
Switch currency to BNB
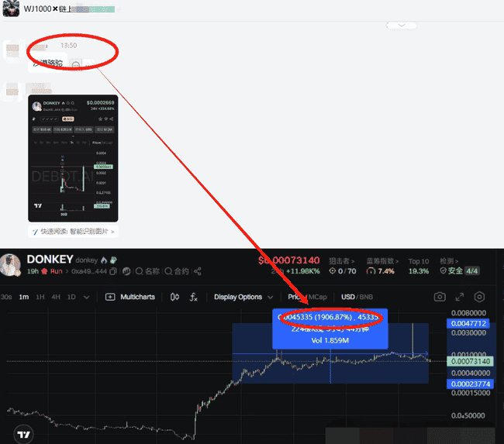click(x=366, y=297)
